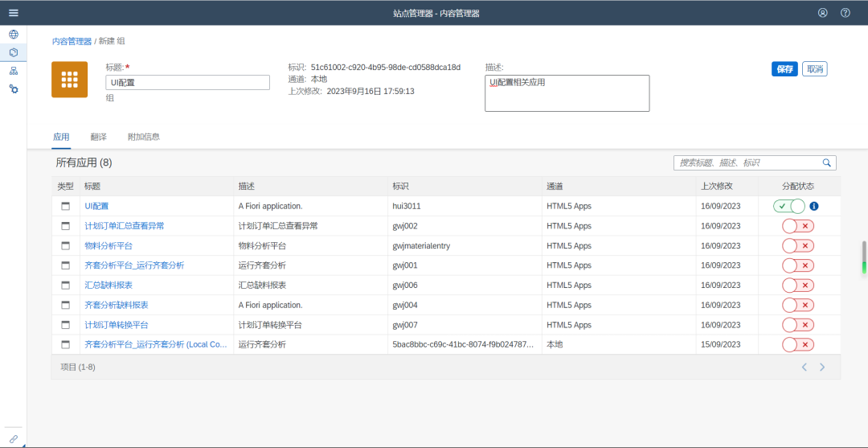Open the help question mark icon
868x448 pixels.
[x=845, y=13]
